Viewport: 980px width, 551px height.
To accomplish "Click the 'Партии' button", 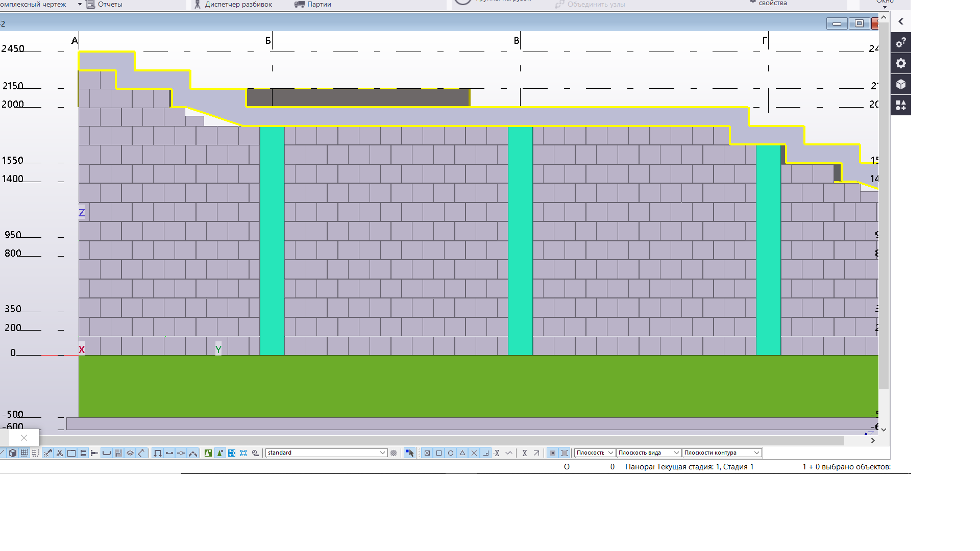I will 313,4.
